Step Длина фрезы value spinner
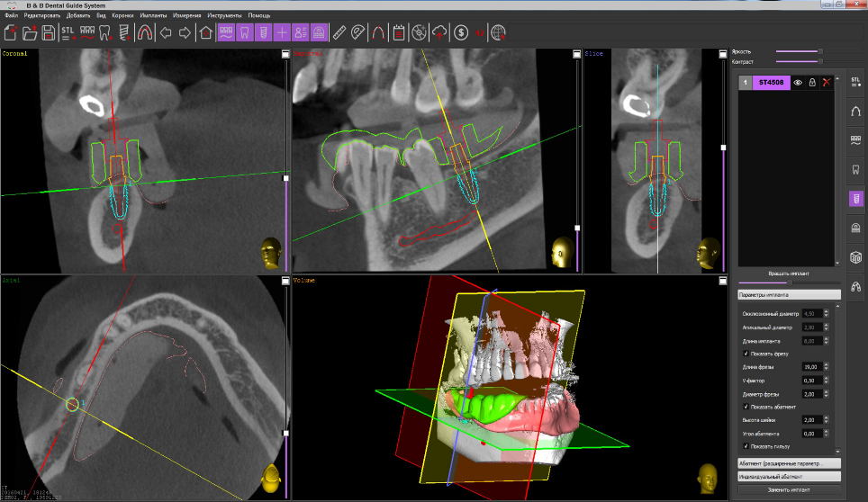This screenshot has height=502, width=868. coord(826,367)
